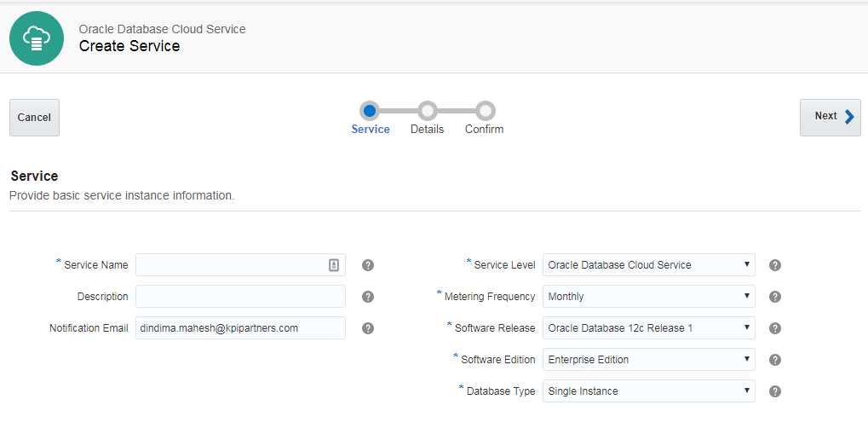Open the Software Release dropdown
868x440 pixels.
pos(648,328)
